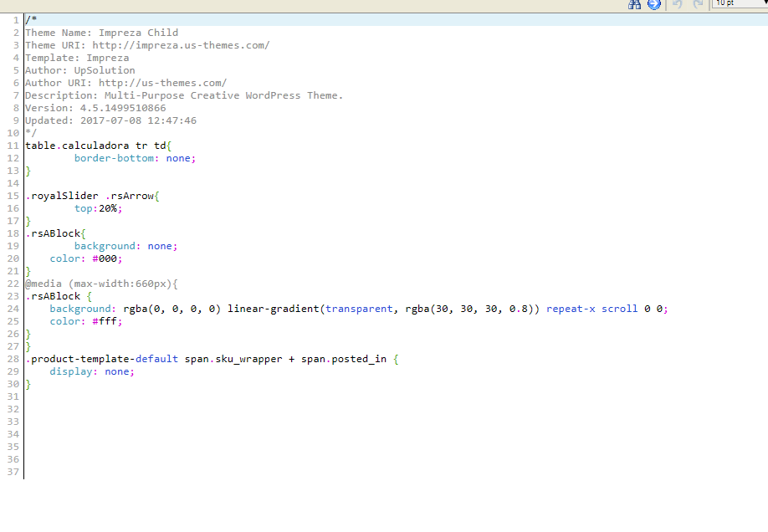Click the Description Multi-Purpose Creative line
Image resolution: width=768 pixels, height=532 pixels.
pyautogui.click(x=184, y=95)
